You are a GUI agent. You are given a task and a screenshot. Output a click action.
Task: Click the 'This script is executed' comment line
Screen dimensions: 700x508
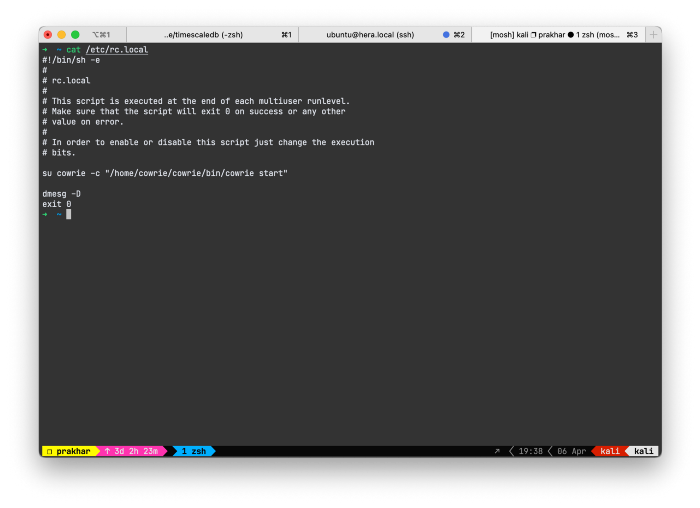[196, 101]
